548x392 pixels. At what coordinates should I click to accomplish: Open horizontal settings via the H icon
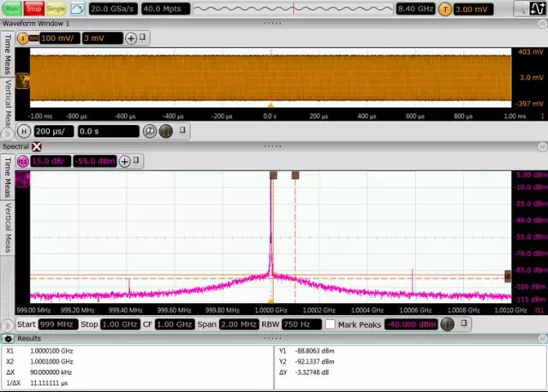point(24,131)
